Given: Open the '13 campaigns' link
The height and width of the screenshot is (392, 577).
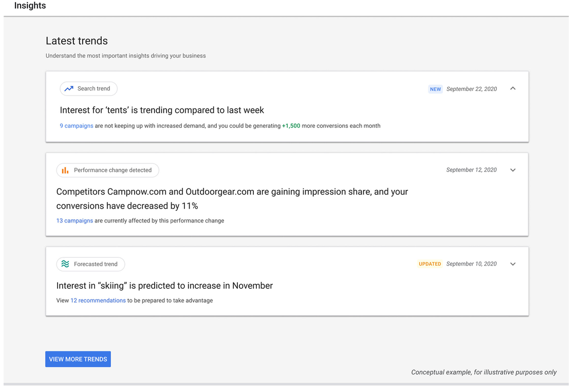Looking at the screenshot, I should pyautogui.click(x=75, y=221).
